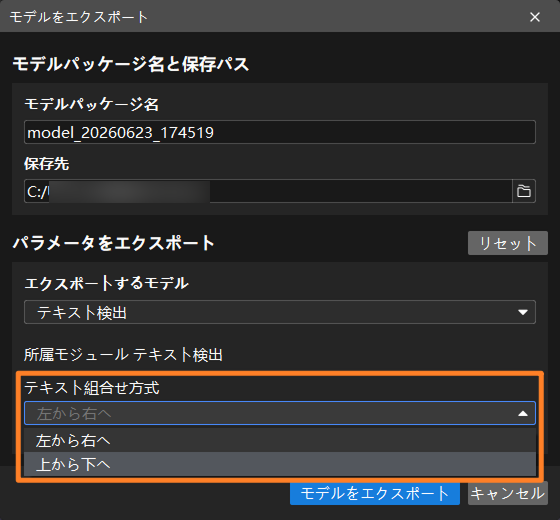Close the export model dialog
This screenshot has width=560, height=520.
535,17
